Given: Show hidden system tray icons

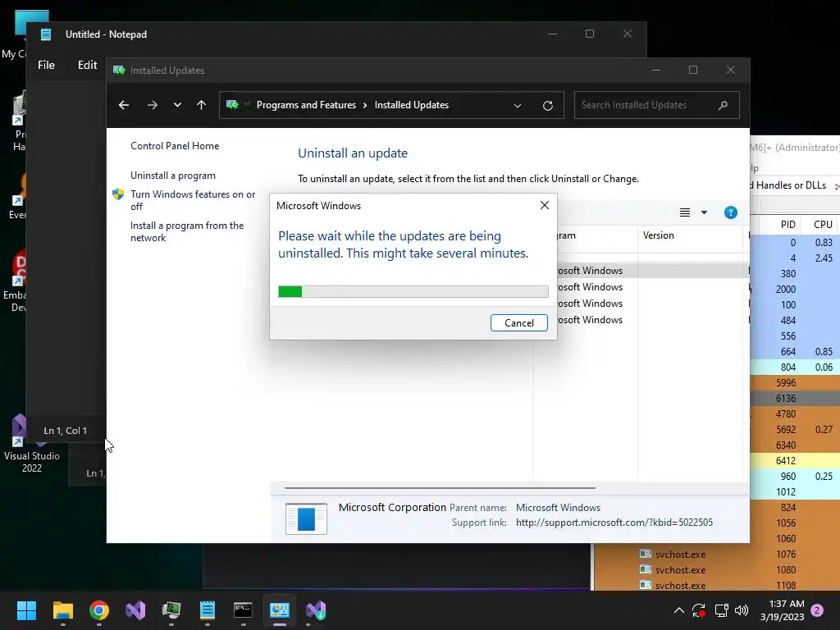Looking at the screenshot, I should pyautogui.click(x=678, y=610).
